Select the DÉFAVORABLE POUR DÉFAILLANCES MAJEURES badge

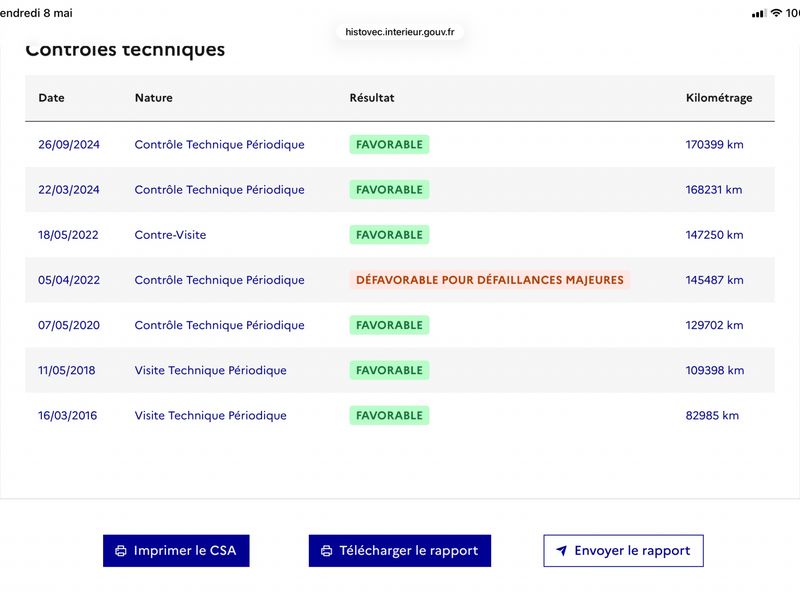click(490, 280)
